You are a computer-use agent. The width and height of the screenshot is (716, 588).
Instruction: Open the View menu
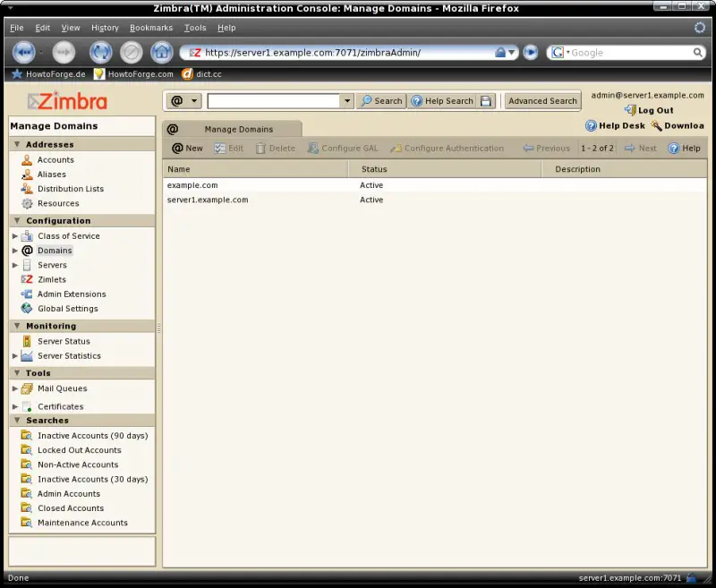[x=71, y=28]
